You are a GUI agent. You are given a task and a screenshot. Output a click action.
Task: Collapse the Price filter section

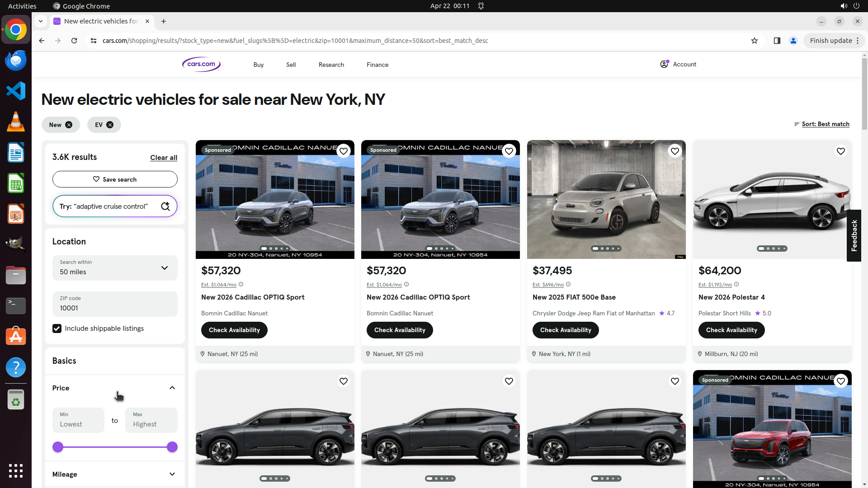[172, 388]
